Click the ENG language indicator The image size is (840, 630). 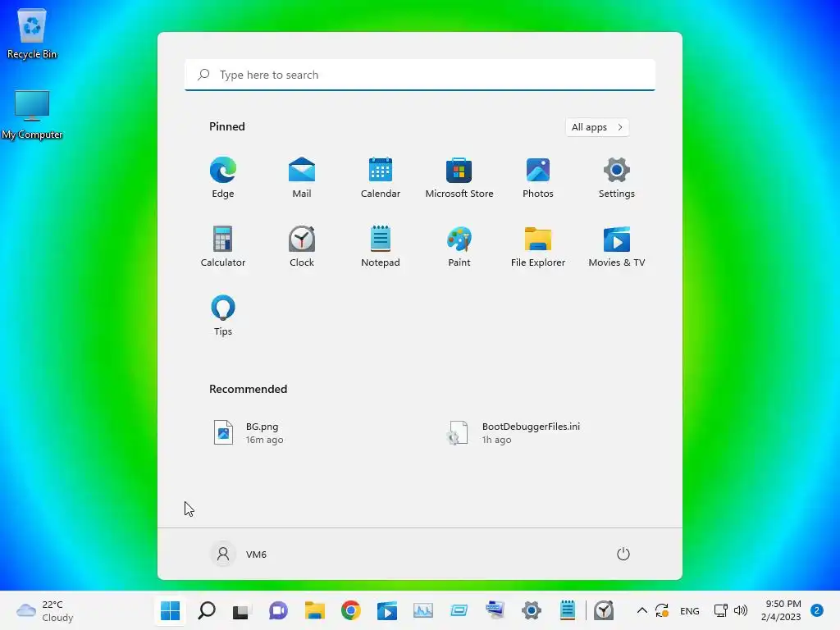[x=689, y=610]
